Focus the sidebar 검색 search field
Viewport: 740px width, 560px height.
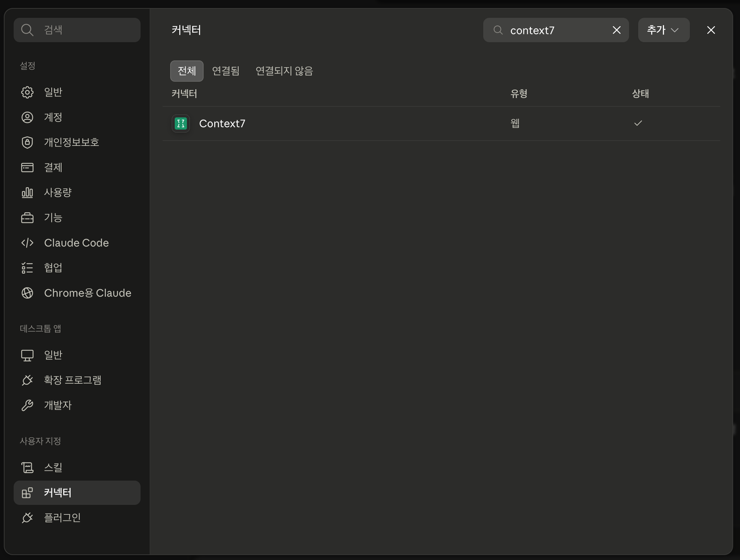(77, 30)
